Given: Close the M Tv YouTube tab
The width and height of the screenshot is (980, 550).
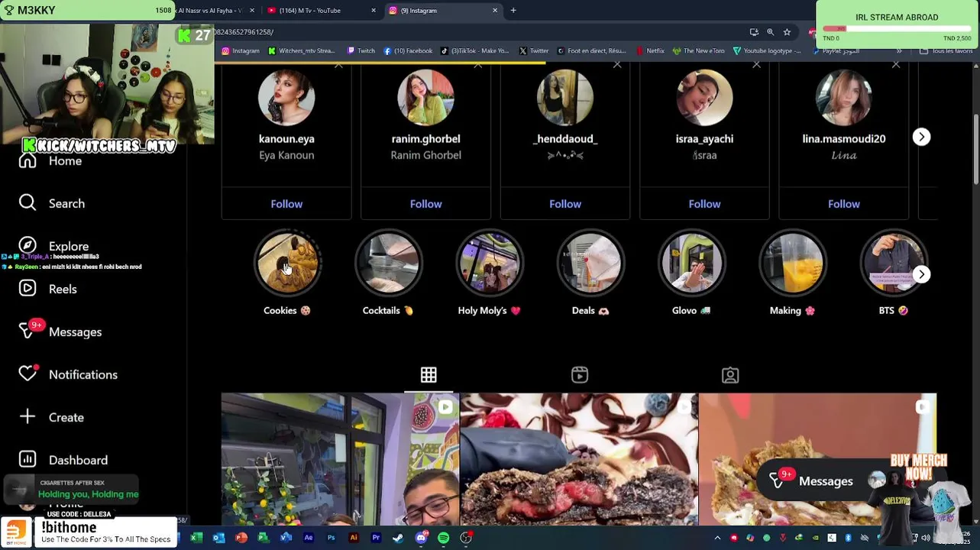Looking at the screenshot, I should tap(374, 11).
